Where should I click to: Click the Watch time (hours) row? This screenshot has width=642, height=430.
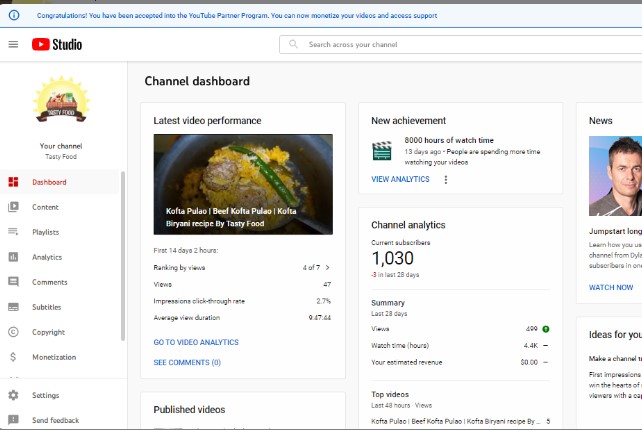[x=461, y=345]
